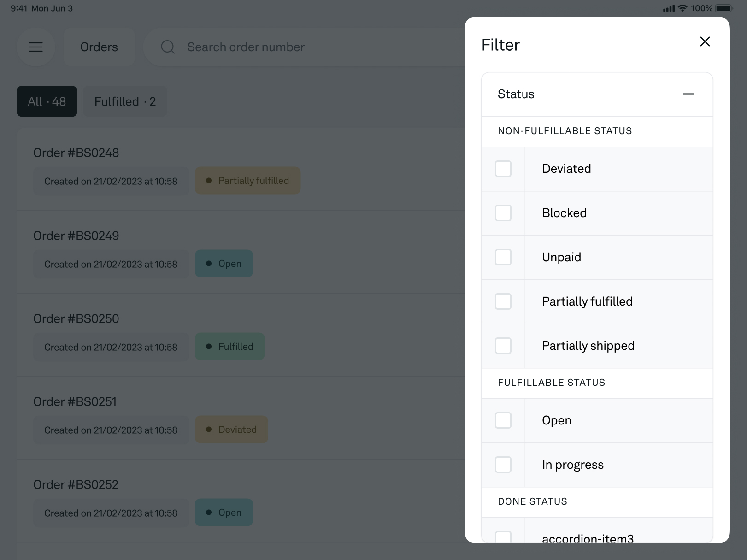Close the Filter panel
Viewport: 747px width, 560px height.
[705, 42]
